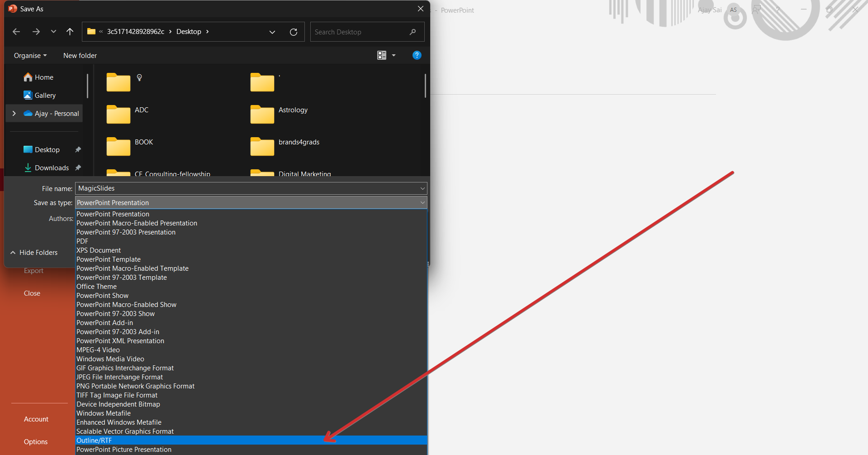Open Options in PowerPoint backstage
Viewport: 868px width, 455px height.
[36, 442]
